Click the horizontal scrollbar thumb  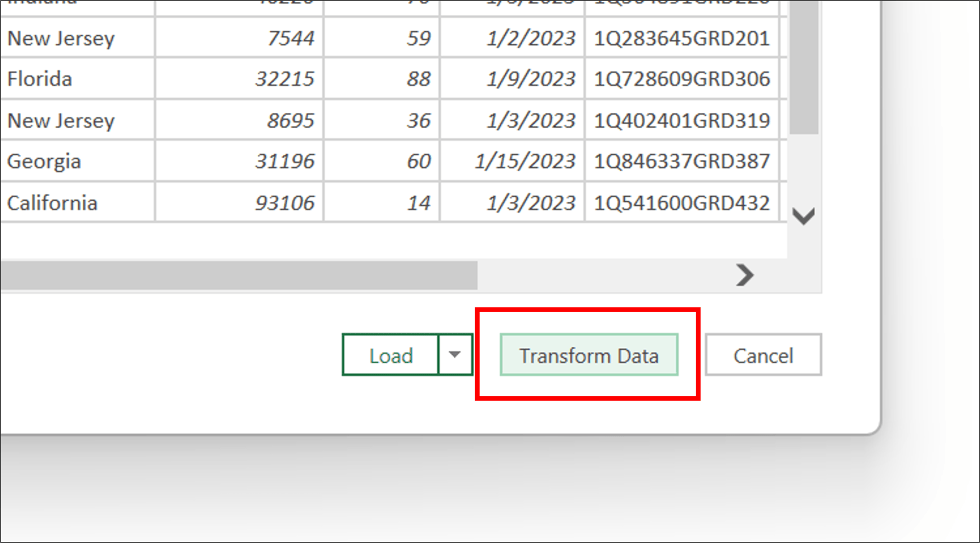[x=239, y=275]
